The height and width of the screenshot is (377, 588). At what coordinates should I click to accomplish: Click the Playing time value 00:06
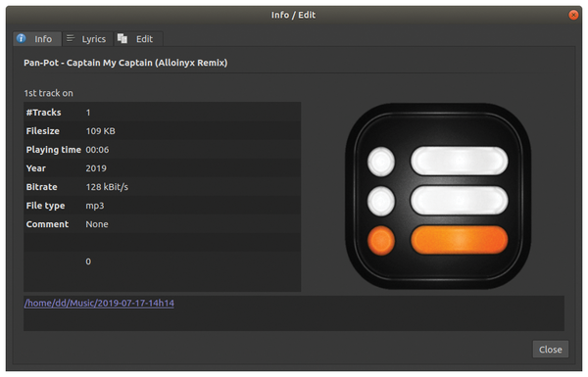coord(97,150)
